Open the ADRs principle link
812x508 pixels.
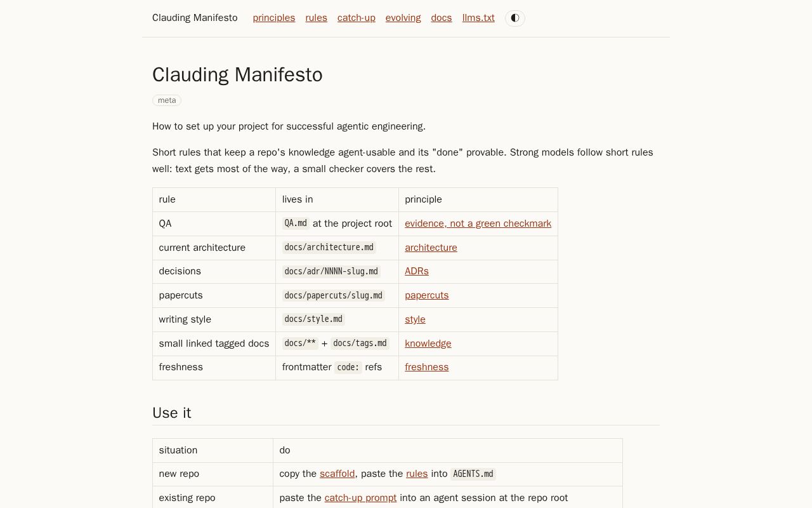pos(417,271)
